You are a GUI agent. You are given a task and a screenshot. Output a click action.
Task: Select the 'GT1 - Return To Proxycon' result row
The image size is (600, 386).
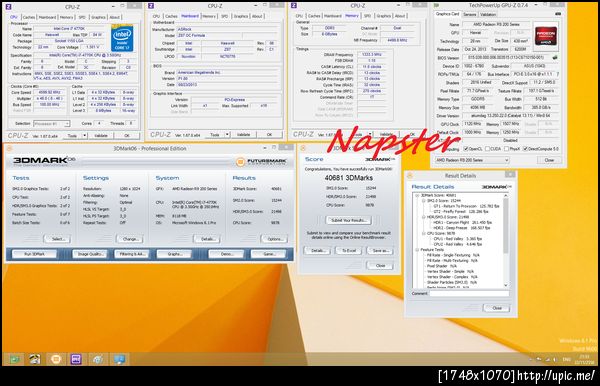[466, 206]
